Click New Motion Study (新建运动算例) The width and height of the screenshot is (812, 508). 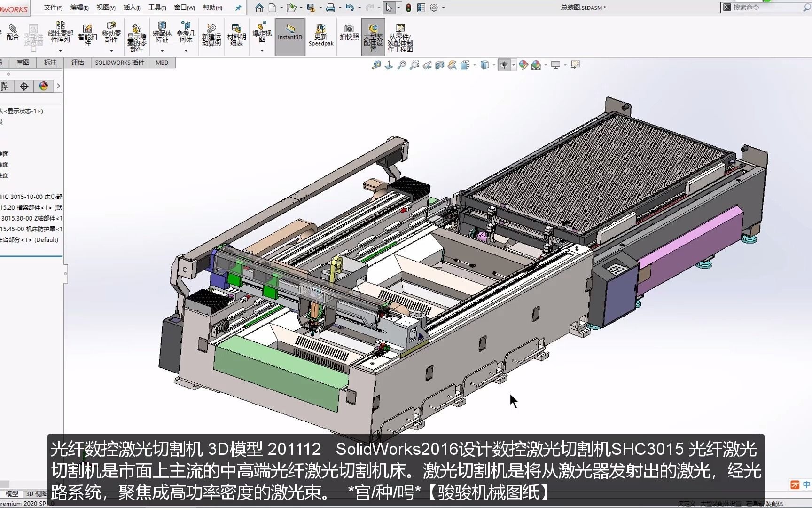pos(211,35)
